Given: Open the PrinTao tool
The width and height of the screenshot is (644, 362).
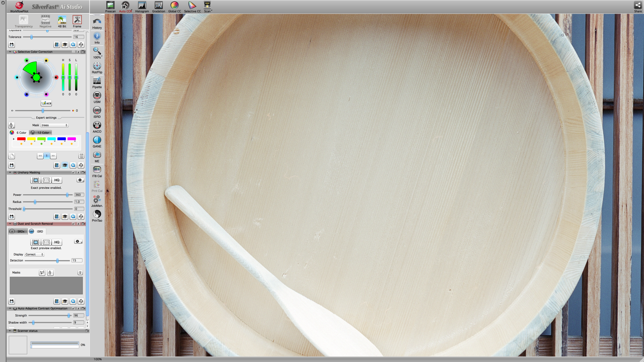Looking at the screenshot, I should 97,216.
